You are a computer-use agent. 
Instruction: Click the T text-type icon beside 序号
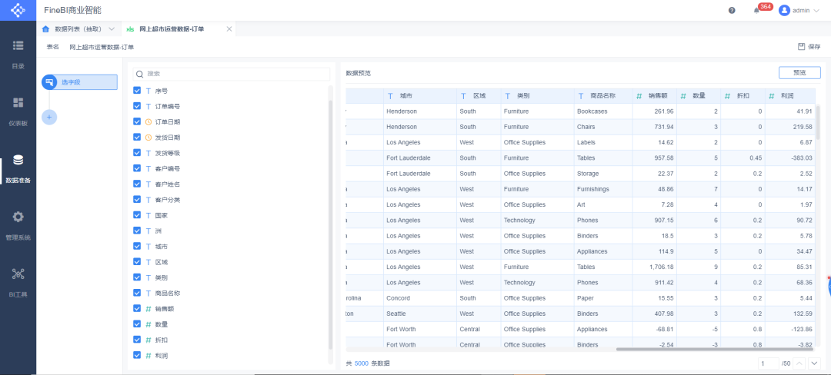[149, 91]
